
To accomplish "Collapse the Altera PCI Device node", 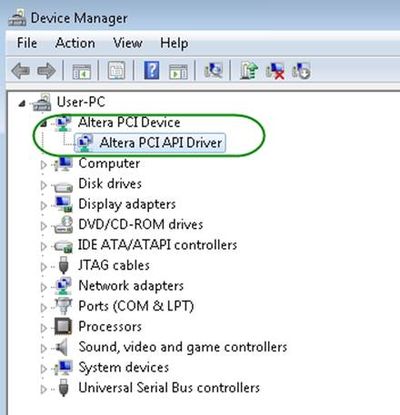I will click(43, 124).
